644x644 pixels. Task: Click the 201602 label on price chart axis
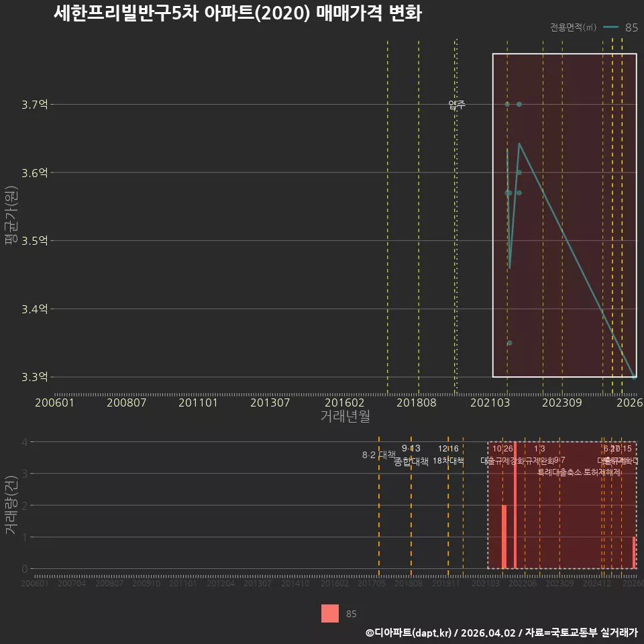point(344,402)
